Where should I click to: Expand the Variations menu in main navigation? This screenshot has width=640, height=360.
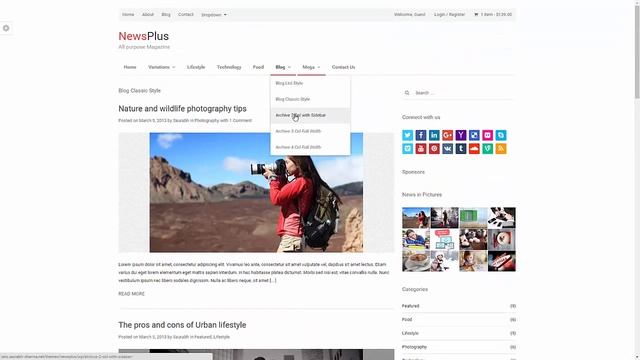pyautogui.click(x=162, y=67)
